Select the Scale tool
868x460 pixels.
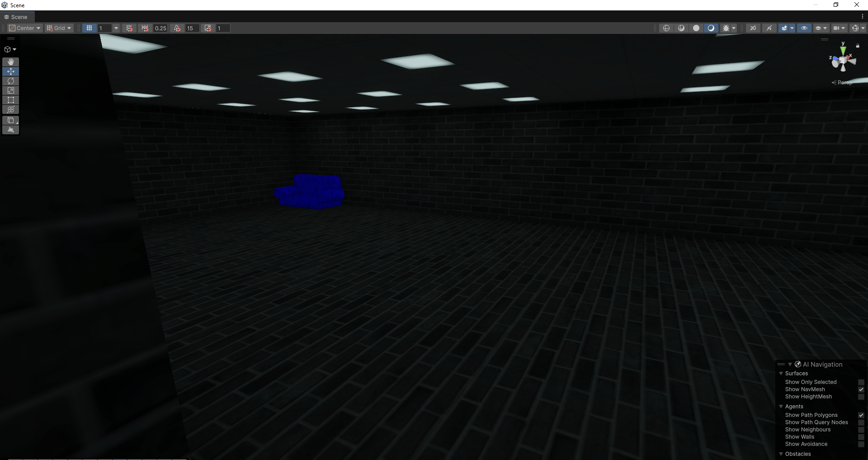[x=11, y=90]
